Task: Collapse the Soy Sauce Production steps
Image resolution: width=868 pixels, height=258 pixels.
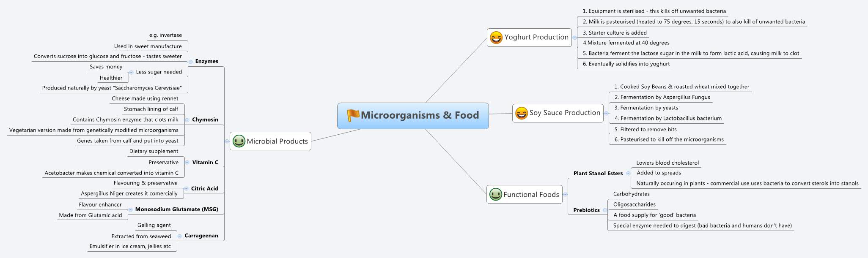Action: tap(606, 113)
